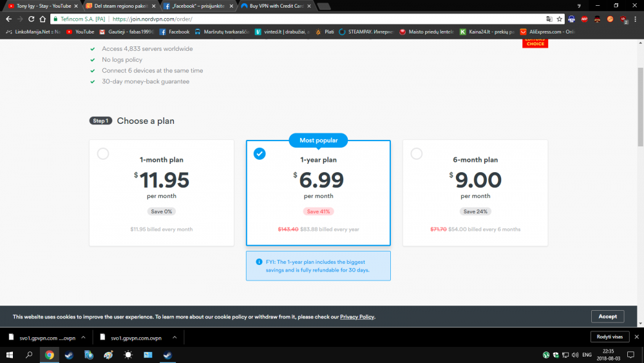Open LinkoManija.Net bookmark
This screenshot has height=363, width=644.
[x=33, y=32]
